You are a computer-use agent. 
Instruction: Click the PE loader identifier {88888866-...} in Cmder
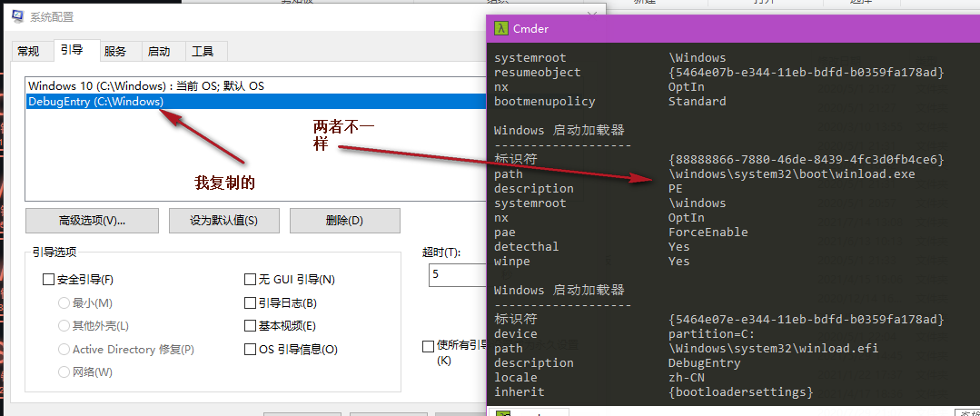click(806, 159)
